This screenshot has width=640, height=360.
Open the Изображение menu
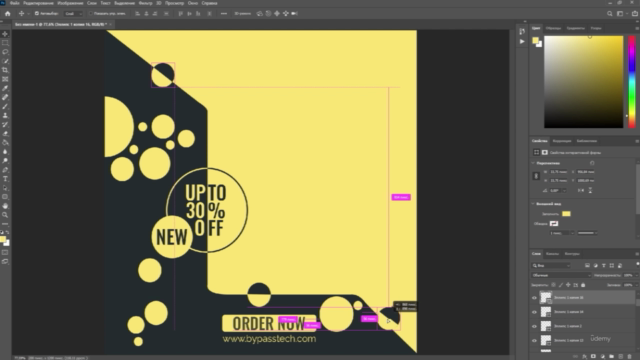70,3
